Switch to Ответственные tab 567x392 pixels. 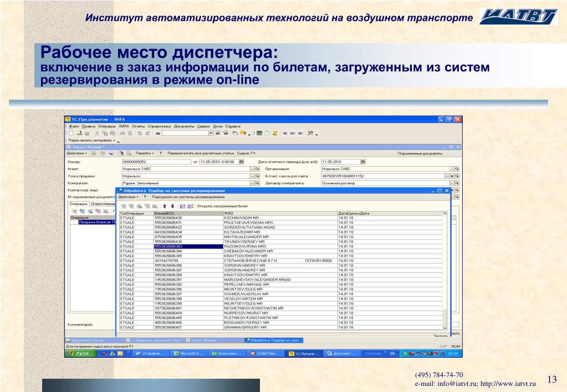pos(103,204)
